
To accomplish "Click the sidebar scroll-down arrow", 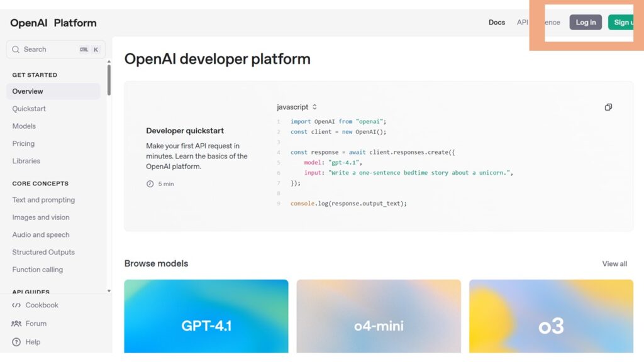I will 109,291.
